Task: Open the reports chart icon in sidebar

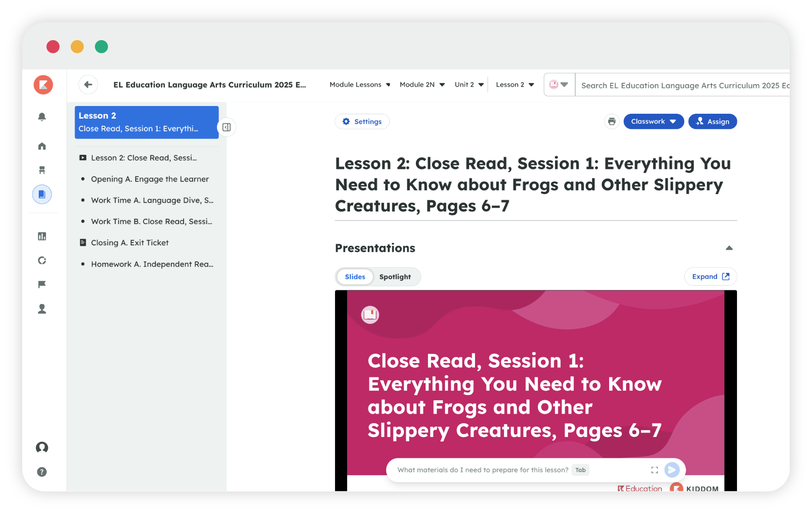Action: pos(42,236)
